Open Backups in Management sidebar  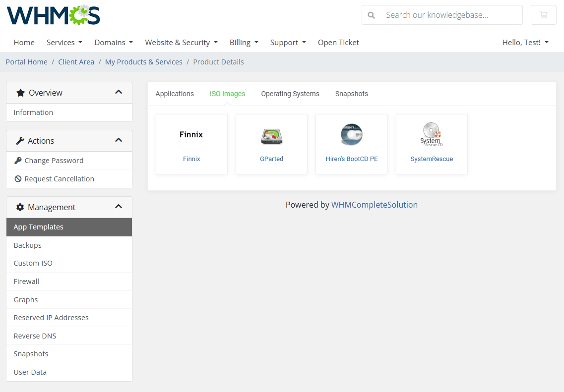[69, 245]
